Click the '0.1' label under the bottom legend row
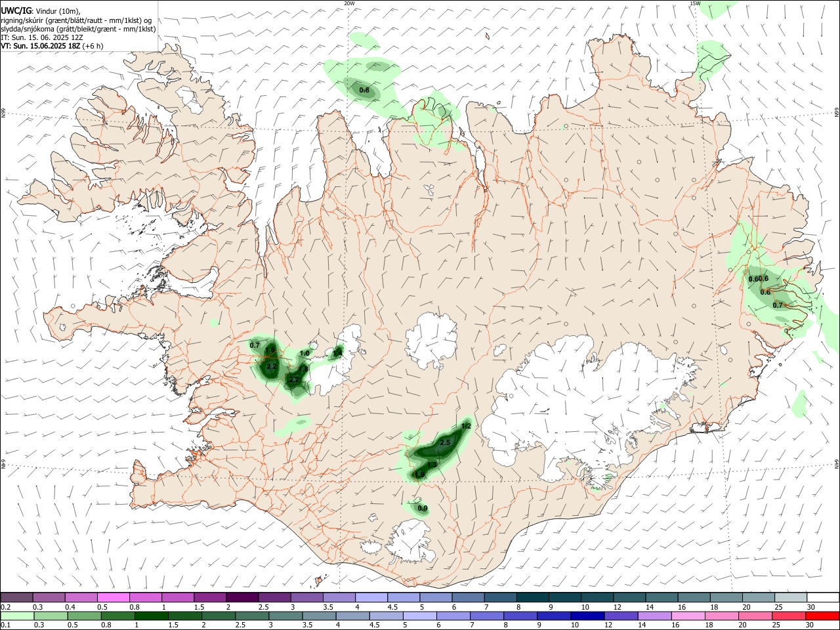This screenshot has height=630, width=840. [x=5, y=625]
